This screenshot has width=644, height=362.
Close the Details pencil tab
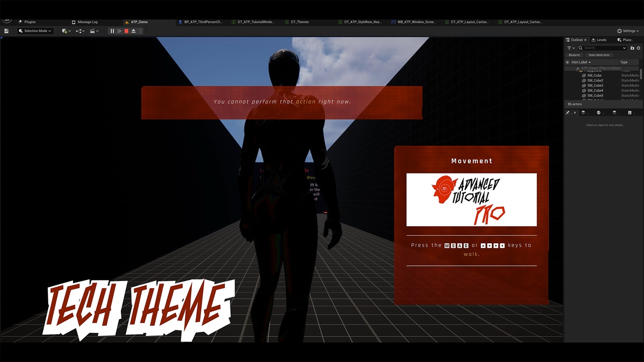575,113
